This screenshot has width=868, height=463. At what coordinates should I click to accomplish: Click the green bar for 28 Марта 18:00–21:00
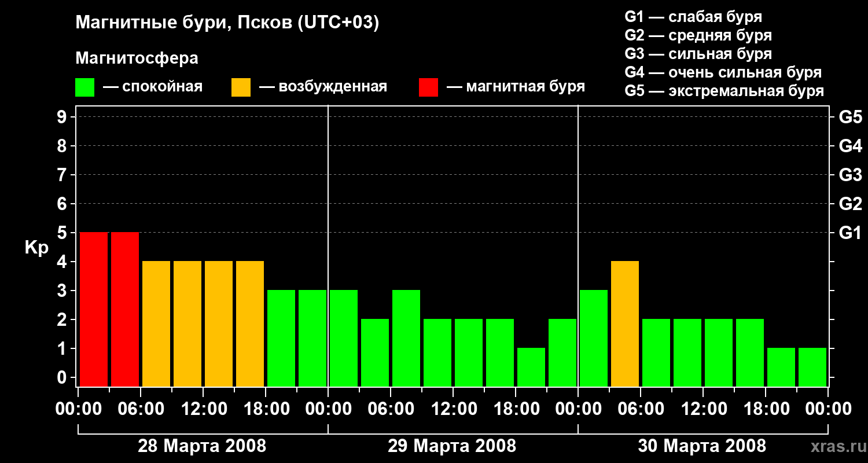point(281,338)
